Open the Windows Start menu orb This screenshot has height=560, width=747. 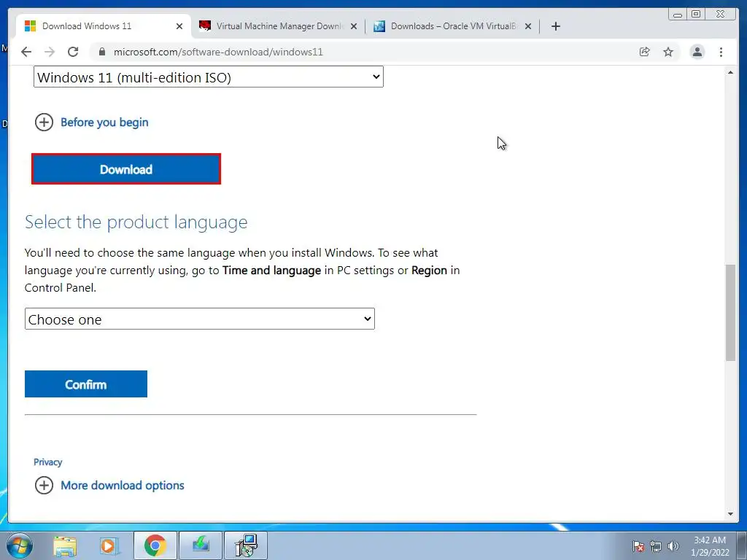(20, 545)
